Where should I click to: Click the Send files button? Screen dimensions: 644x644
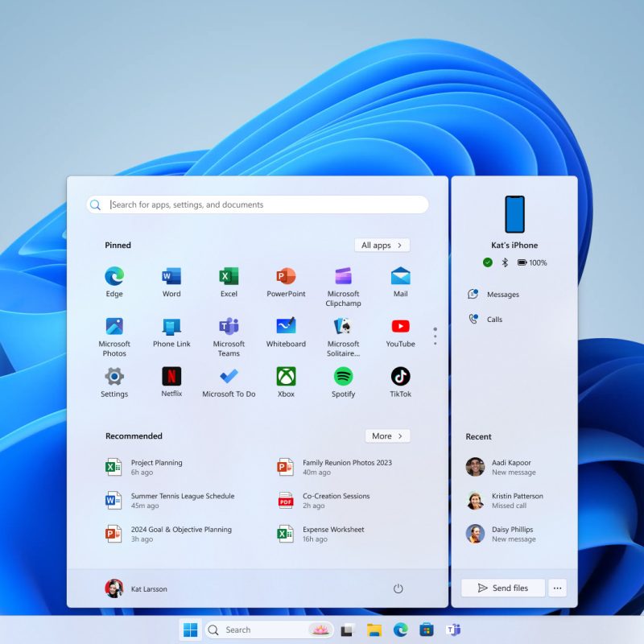[x=503, y=588]
